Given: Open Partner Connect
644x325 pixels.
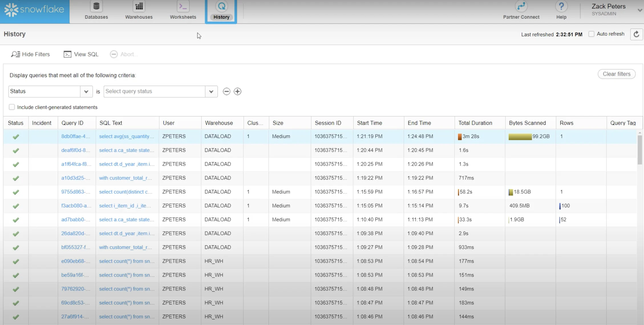Looking at the screenshot, I should (521, 10).
